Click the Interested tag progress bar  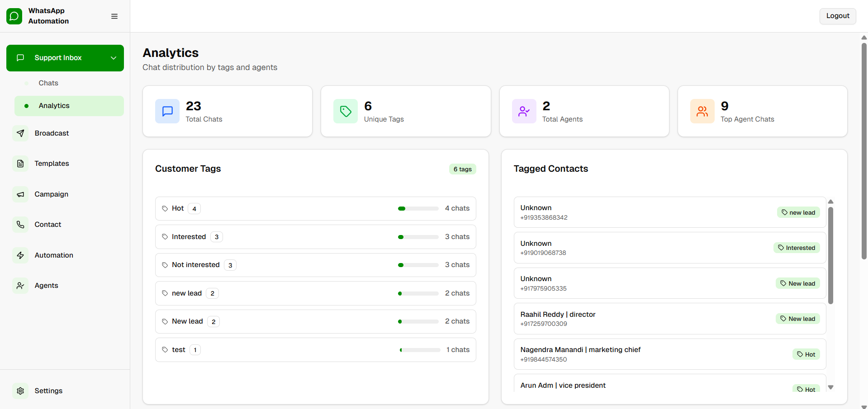[x=418, y=237]
